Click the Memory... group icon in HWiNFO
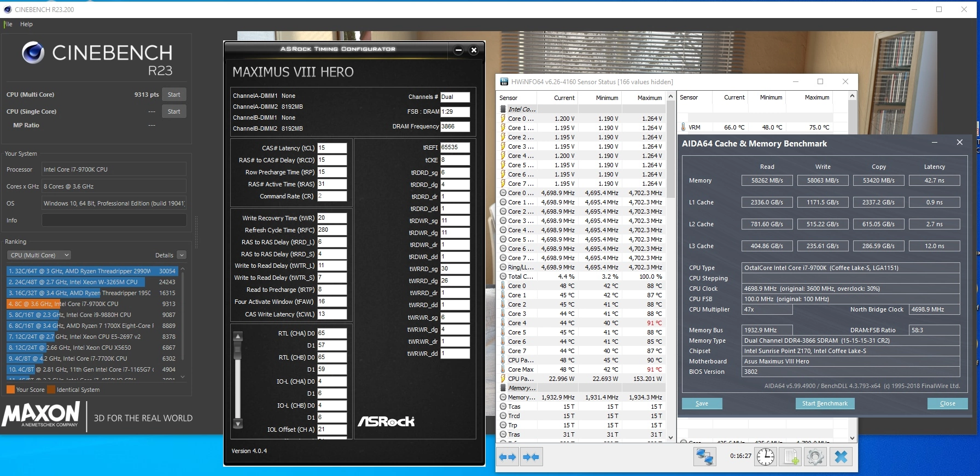Screen dimensions: 980x476 click(503, 388)
